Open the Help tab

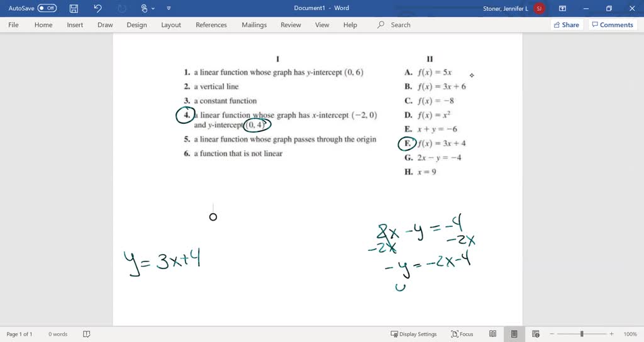coord(350,25)
